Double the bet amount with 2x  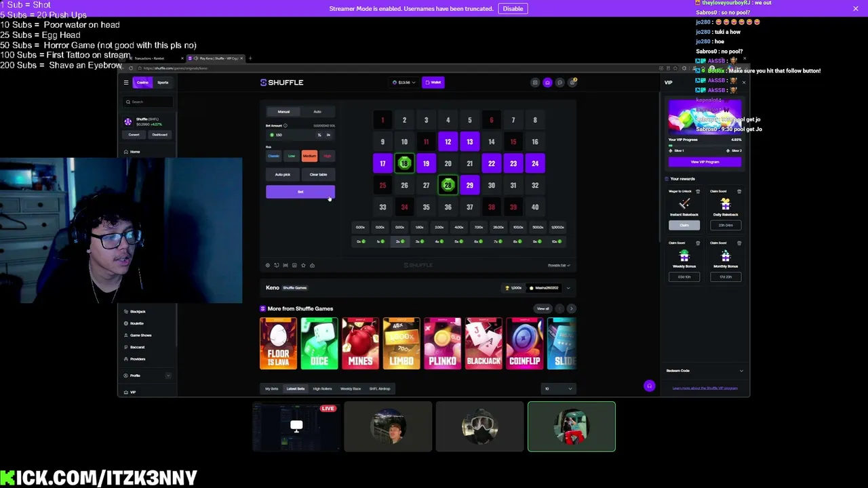328,135
